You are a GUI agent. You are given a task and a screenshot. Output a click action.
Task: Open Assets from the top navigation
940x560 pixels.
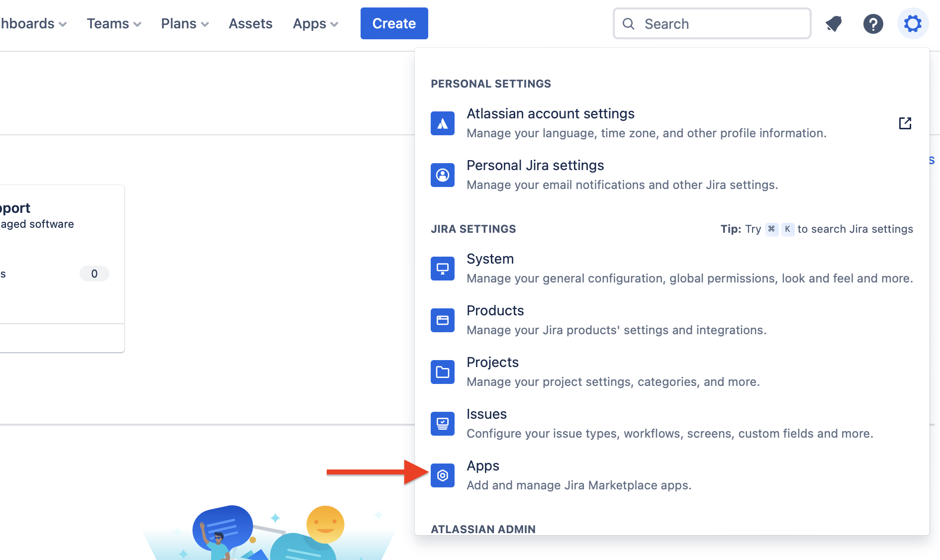pos(250,24)
